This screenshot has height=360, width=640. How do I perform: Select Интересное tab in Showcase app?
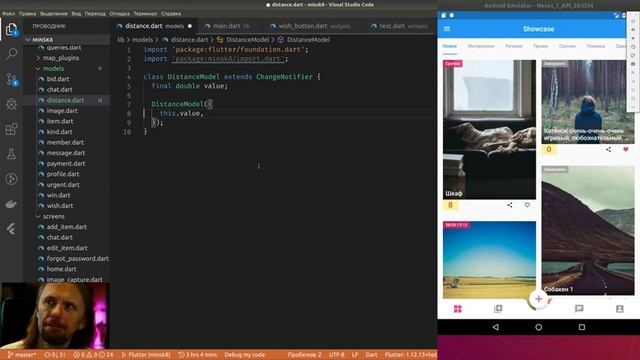(481, 46)
